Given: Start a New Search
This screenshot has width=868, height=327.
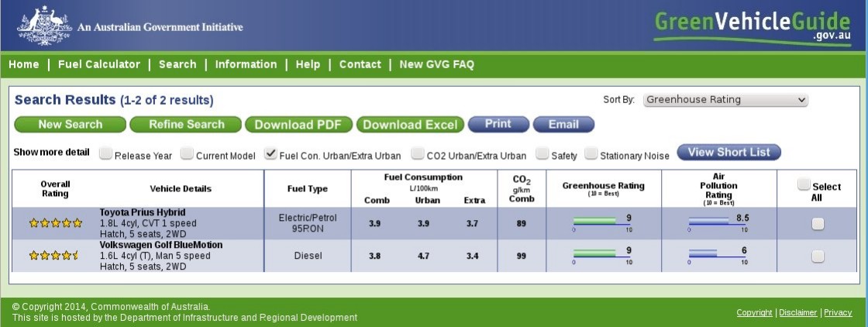Looking at the screenshot, I should (x=71, y=125).
